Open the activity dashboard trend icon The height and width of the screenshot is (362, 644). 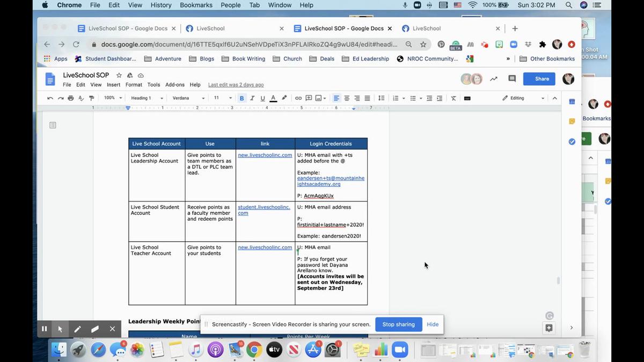pyautogui.click(x=494, y=79)
